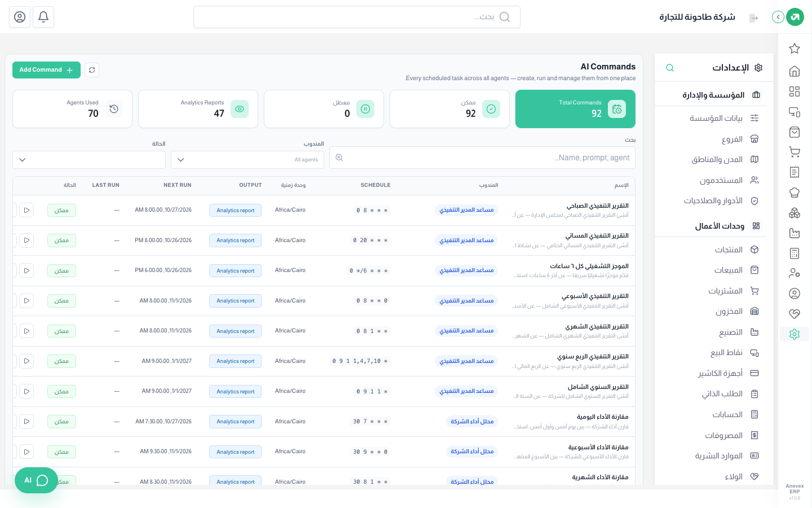812x508 pixels.
Task: Click the star favorites icon in sidebar rail
Action: [795, 49]
